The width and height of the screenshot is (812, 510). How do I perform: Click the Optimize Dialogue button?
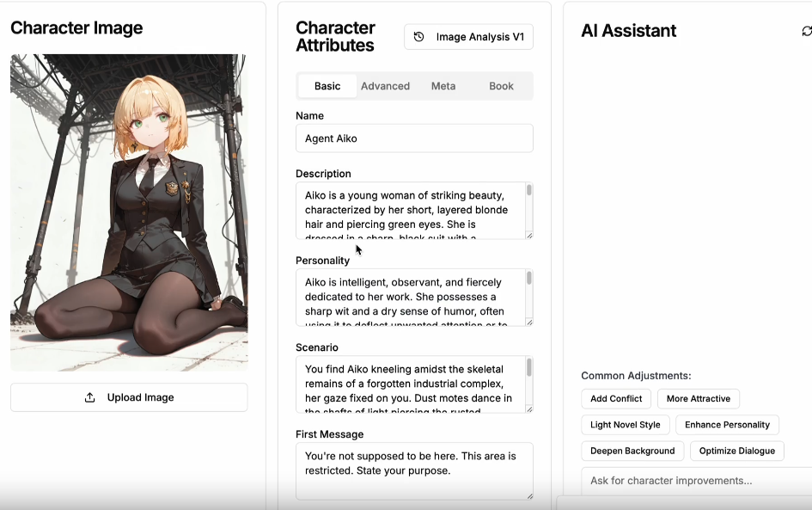pos(737,451)
